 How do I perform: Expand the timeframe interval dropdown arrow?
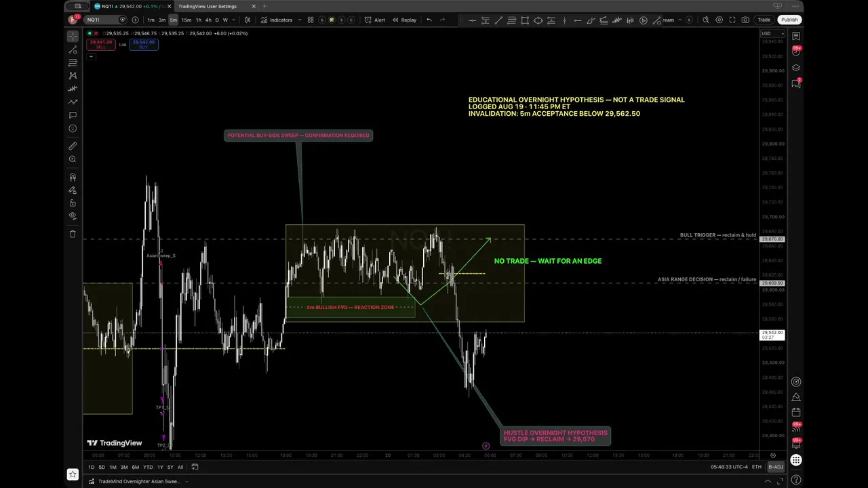point(235,20)
